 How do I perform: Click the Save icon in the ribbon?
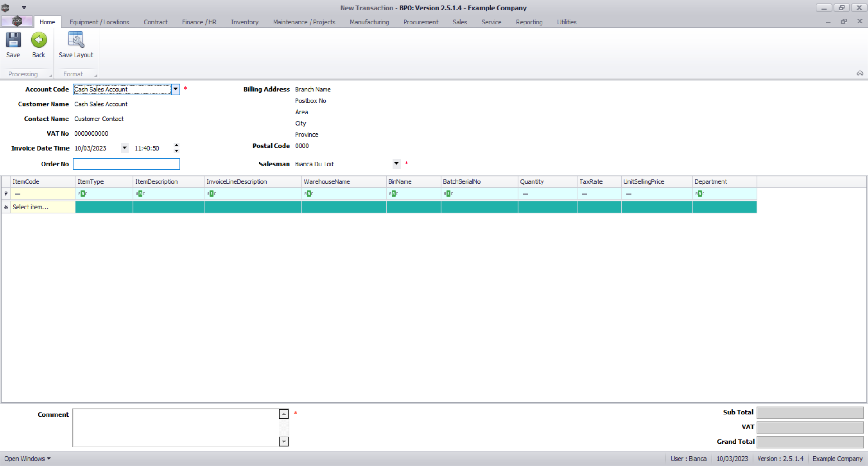tap(13, 40)
